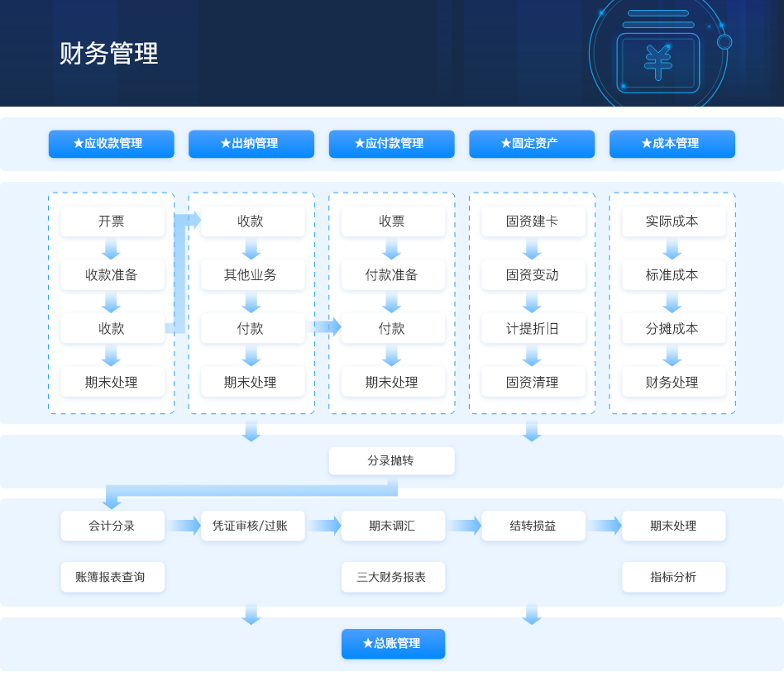The image size is (784, 681).
Task: Select 固资变动 step box
Action: coord(533,275)
